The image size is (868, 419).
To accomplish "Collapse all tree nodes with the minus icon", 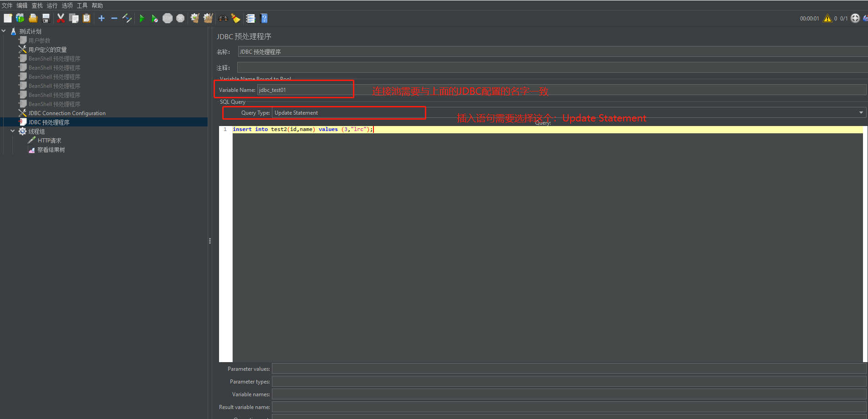I will coord(114,18).
